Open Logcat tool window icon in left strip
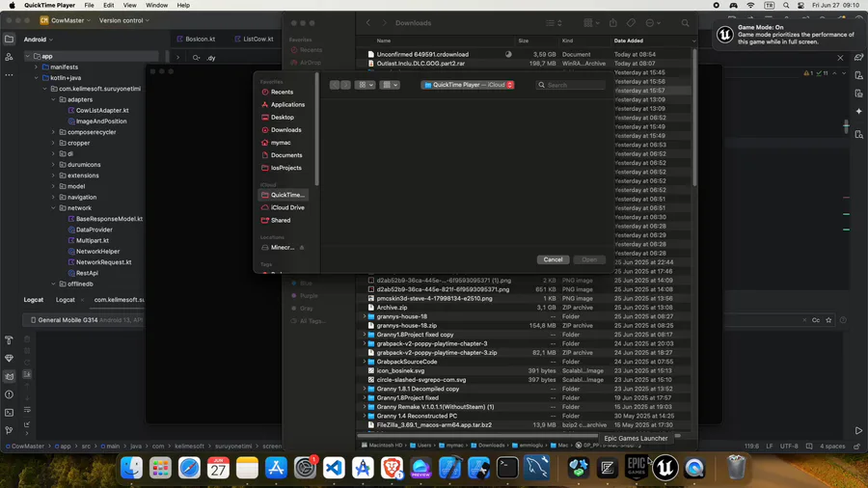868x488 pixels. pos(9,376)
